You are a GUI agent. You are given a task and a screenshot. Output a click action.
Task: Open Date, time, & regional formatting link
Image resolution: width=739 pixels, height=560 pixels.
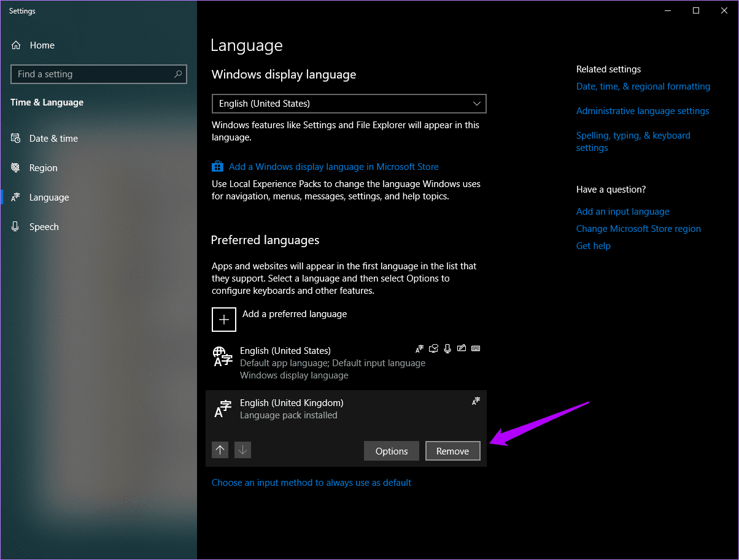pyautogui.click(x=643, y=86)
